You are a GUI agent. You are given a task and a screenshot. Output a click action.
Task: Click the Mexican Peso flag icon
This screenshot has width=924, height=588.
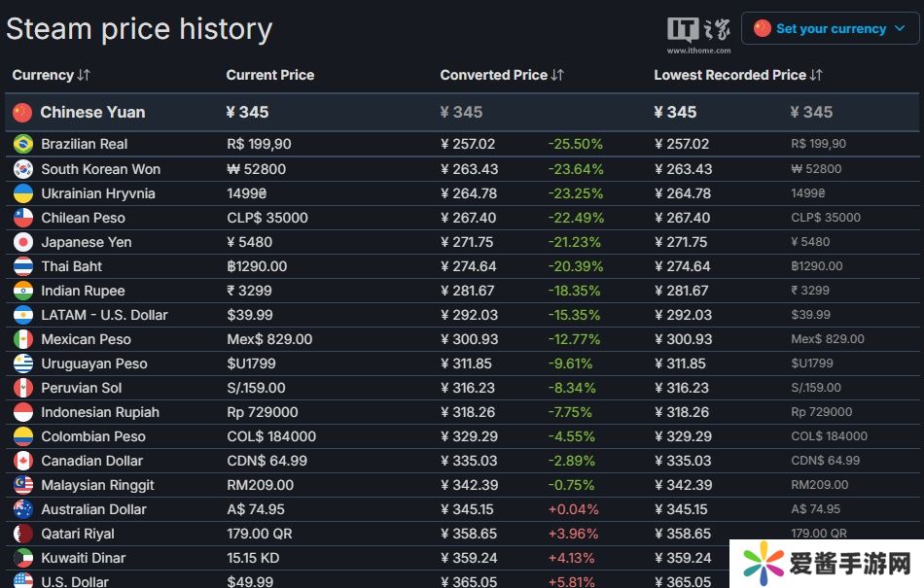(23, 339)
